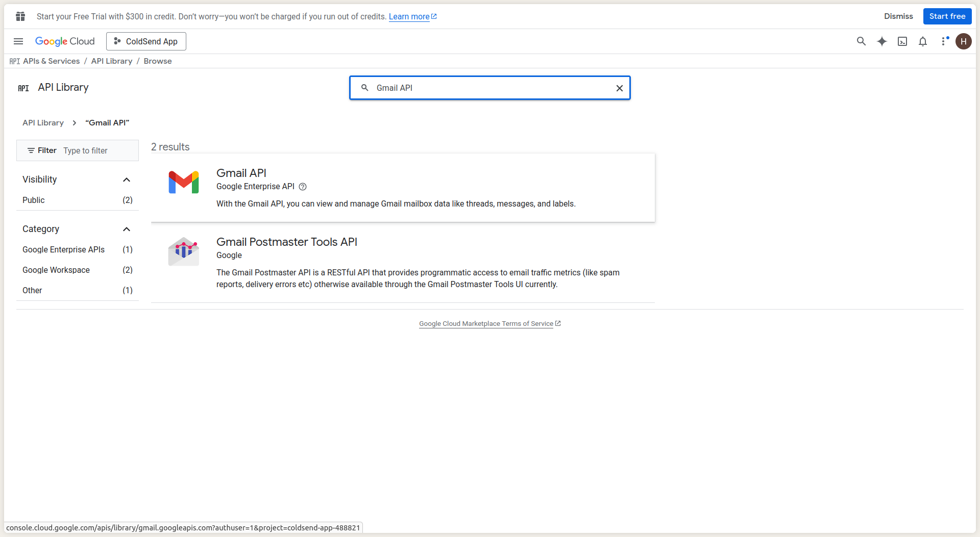Navigate to API Library breadcrumb in top bar
Screen dimensions: 980x537
coord(111,61)
